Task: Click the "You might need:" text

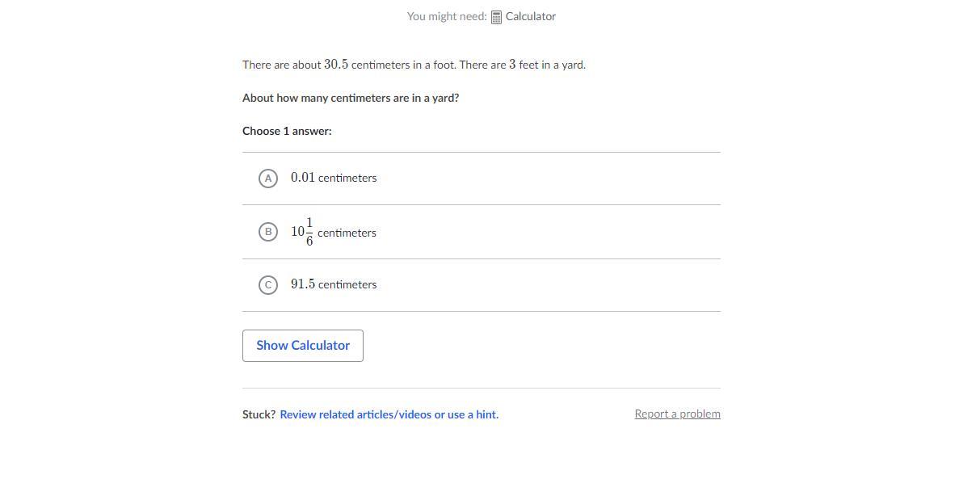Action: (447, 16)
